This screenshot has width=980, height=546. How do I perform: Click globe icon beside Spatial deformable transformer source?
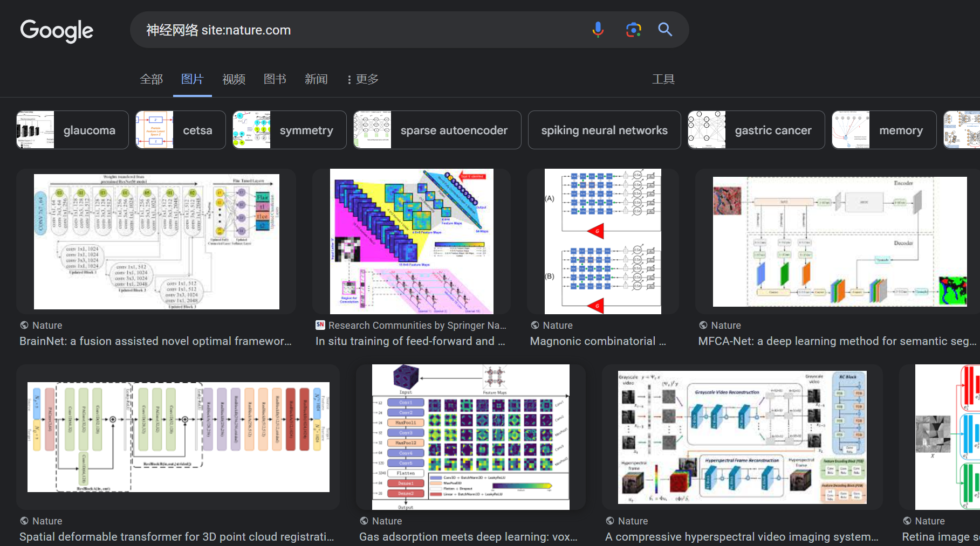(x=24, y=521)
